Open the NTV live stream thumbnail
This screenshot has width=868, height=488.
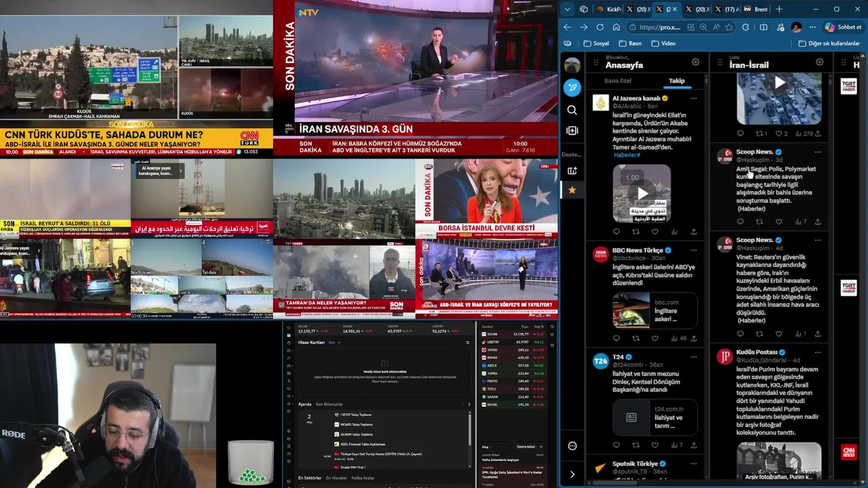[415, 79]
